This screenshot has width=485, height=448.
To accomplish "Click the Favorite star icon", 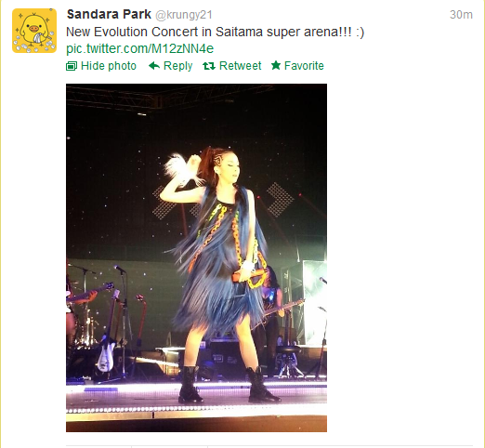I will click(276, 65).
